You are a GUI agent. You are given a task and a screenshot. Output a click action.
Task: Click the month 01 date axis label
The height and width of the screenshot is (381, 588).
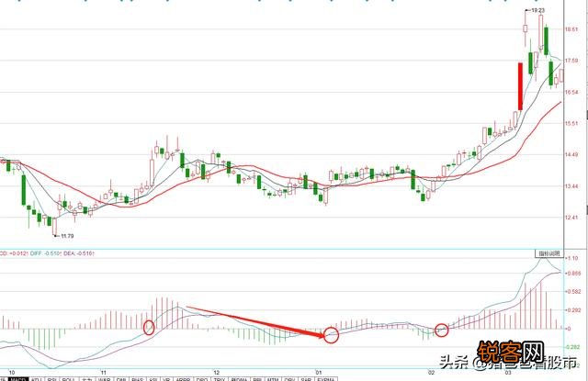tap(319, 373)
